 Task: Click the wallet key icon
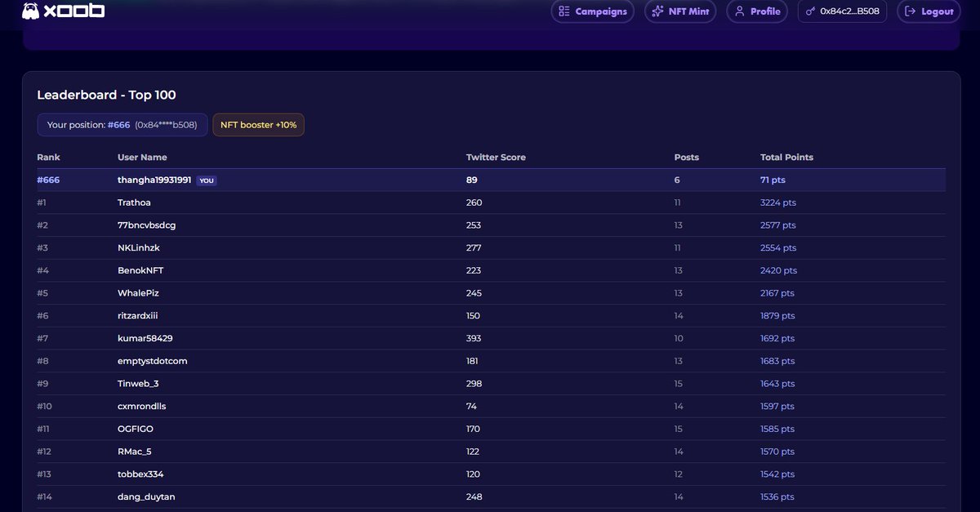(811, 11)
